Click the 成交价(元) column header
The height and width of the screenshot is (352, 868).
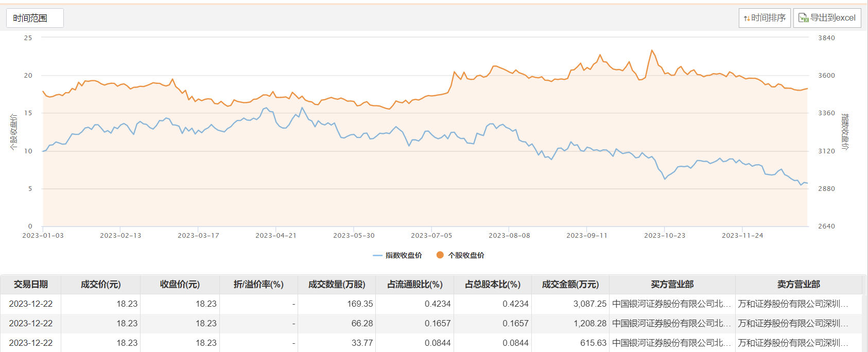(x=100, y=285)
